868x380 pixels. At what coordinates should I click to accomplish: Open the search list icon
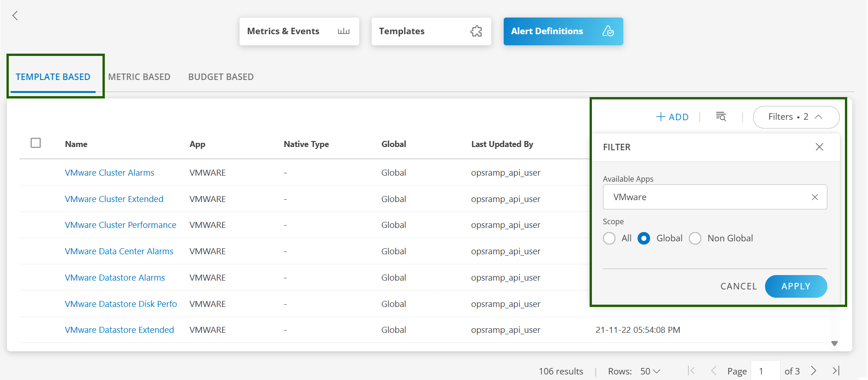click(721, 117)
